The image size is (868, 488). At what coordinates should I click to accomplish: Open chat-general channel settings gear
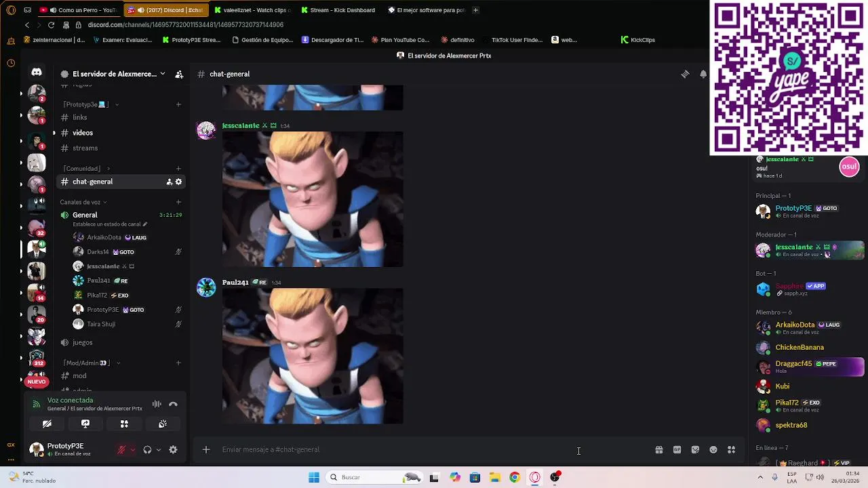click(178, 182)
